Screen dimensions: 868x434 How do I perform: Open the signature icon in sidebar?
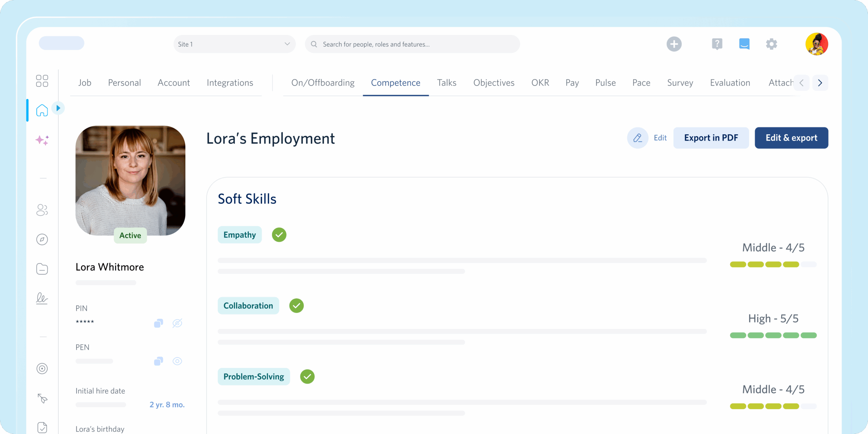42,298
